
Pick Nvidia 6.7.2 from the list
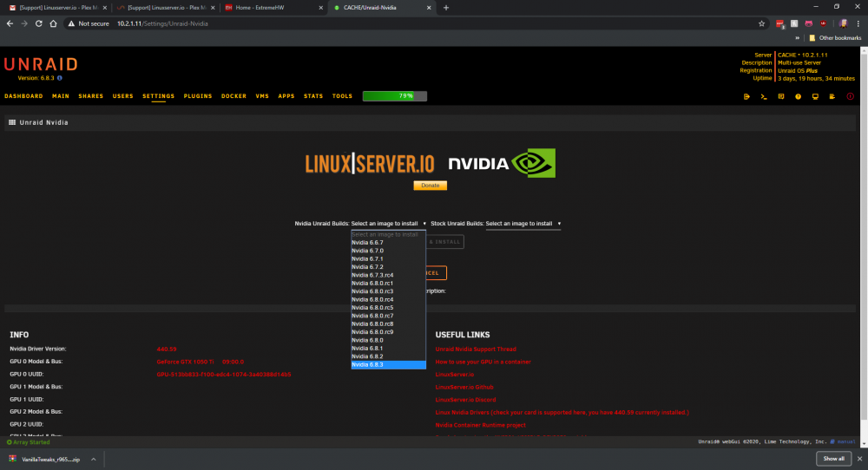pyautogui.click(x=389, y=266)
